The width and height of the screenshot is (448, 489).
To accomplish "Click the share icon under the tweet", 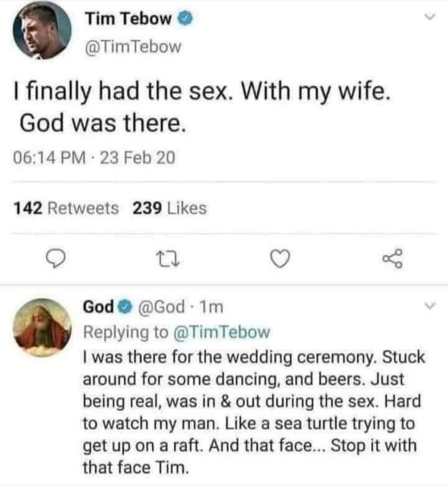I will coord(393,259).
